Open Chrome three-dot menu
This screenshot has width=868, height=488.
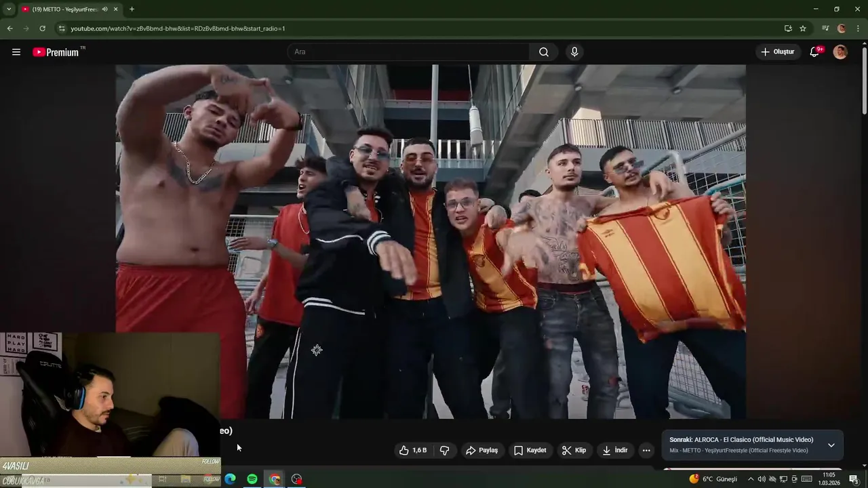[x=859, y=28]
